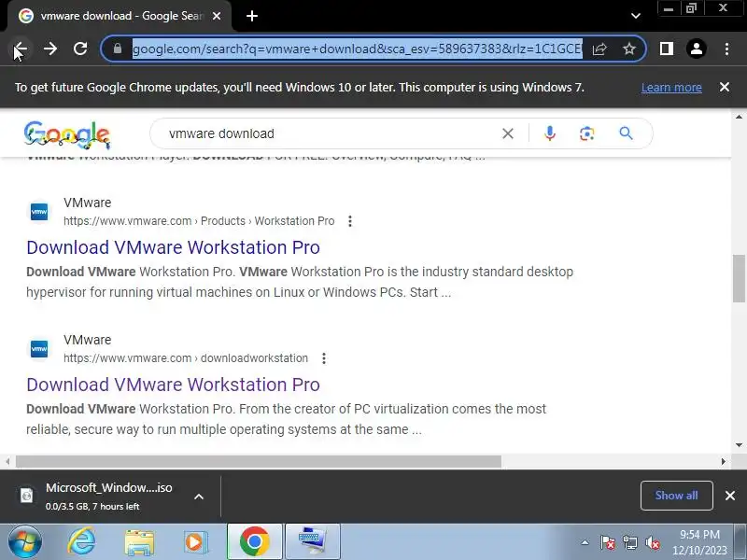Open Windows Explorer folder on taskbar
747x560 pixels.
(x=139, y=542)
